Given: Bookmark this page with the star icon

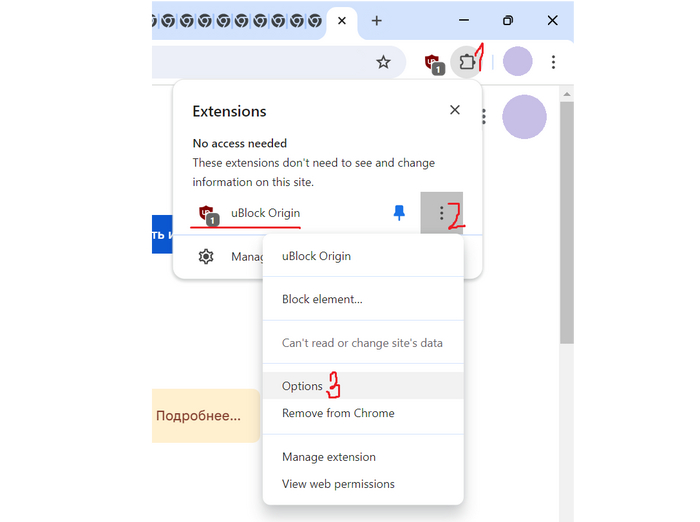Looking at the screenshot, I should pos(383,62).
